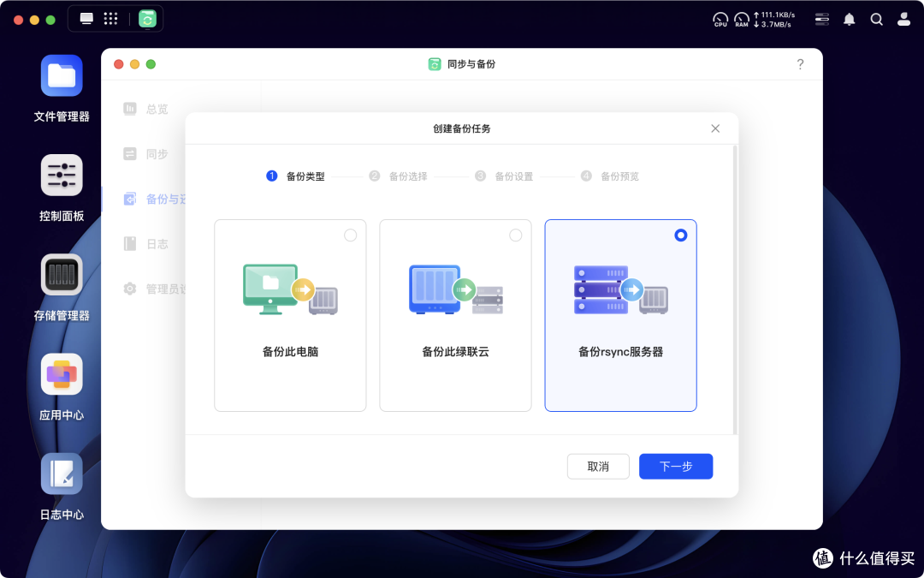This screenshot has height=578, width=924.
Task: Open the 总览 sidebar item
Action: 145,109
